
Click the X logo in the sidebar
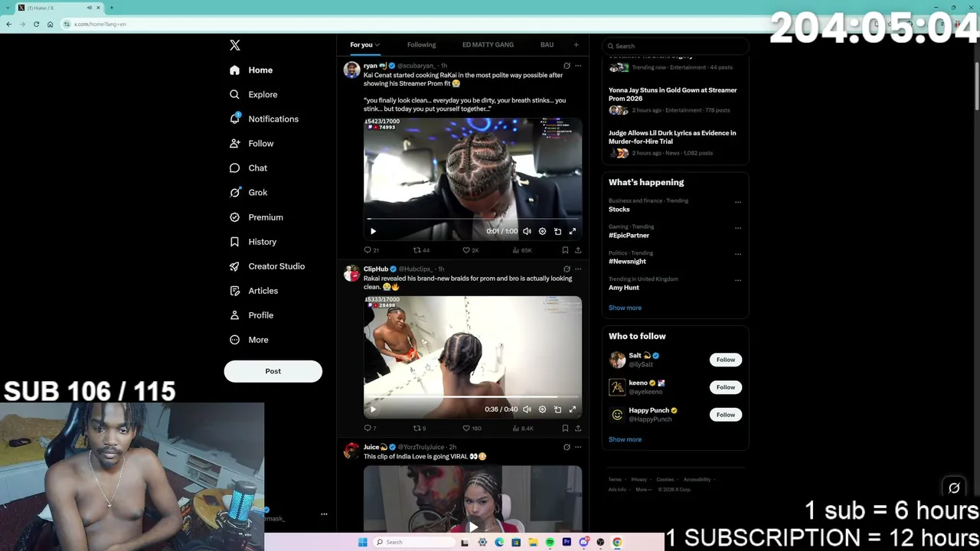pos(235,45)
